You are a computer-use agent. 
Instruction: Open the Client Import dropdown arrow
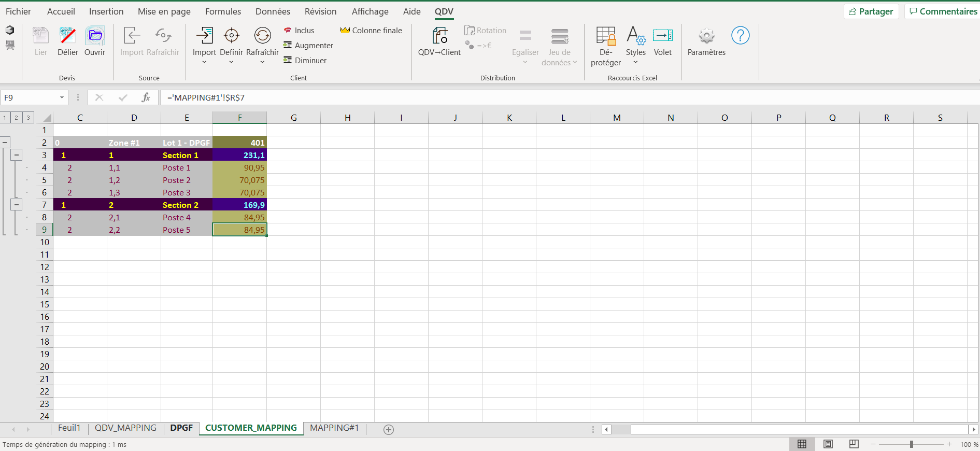pyautogui.click(x=204, y=62)
